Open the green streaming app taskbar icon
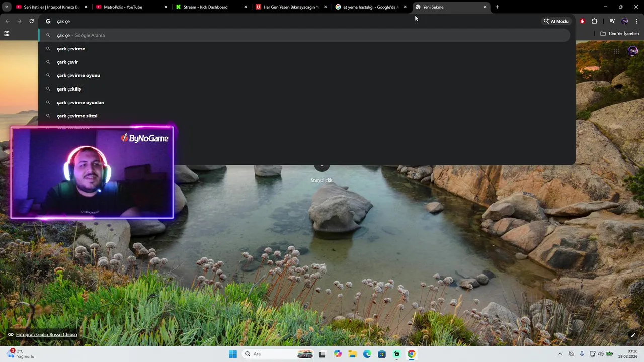The width and height of the screenshot is (644, 362). pyautogui.click(x=397, y=354)
